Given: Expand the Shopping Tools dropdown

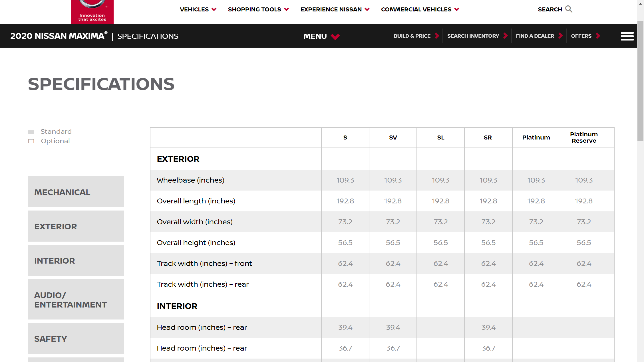Looking at the screenshot, I should click(258, 9).
